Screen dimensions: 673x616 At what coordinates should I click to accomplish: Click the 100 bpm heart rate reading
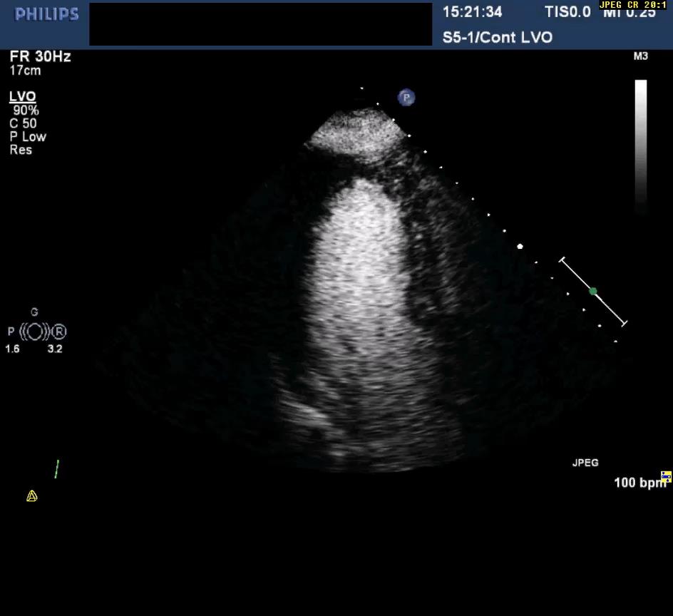(x=639, y=483)
